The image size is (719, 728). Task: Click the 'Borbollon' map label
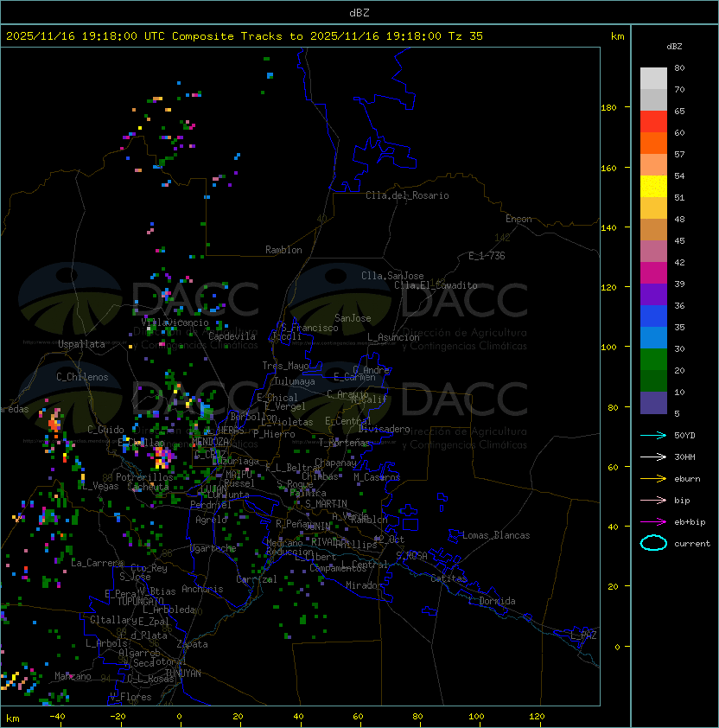pos(253,417)
